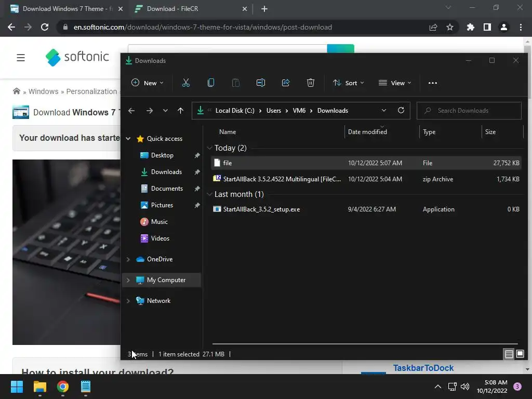Reload the Chrome page

click(x=45, y=27)
